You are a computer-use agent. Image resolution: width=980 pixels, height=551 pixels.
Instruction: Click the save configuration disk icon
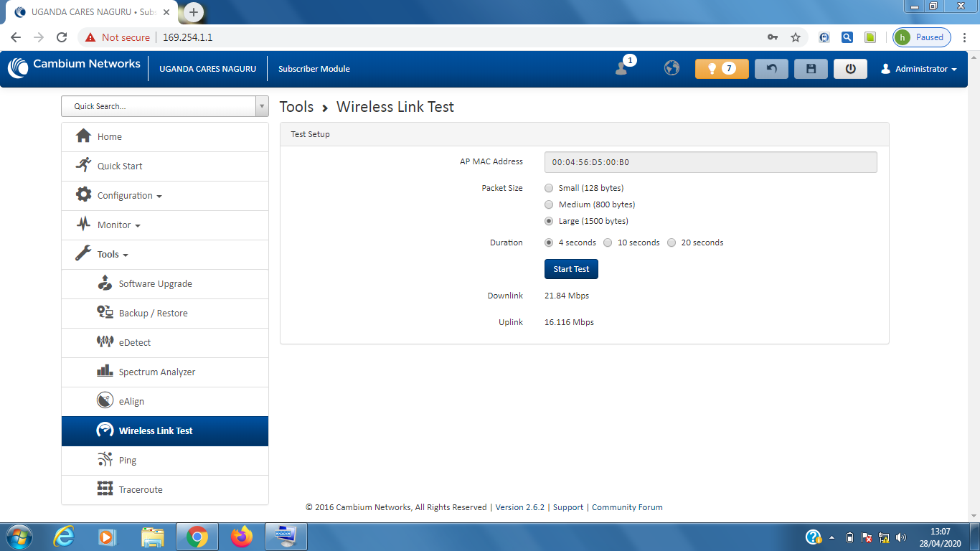tap(811, 69)
